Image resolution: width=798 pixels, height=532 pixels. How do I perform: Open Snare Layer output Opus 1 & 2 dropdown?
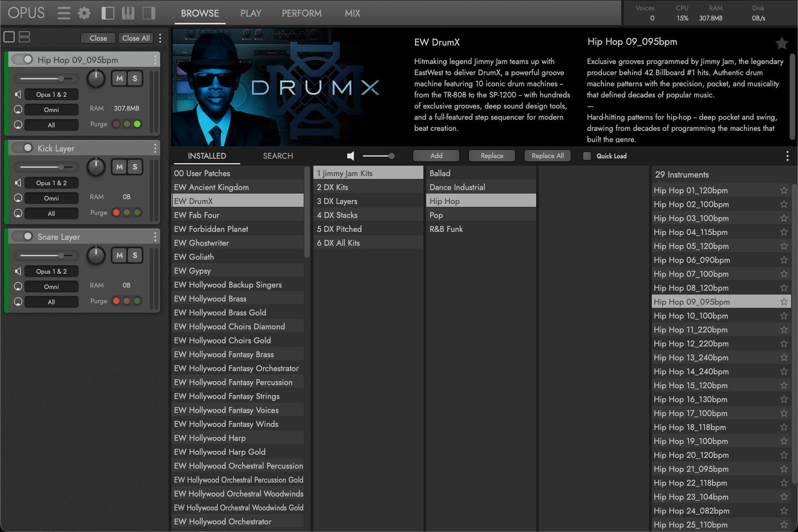(51, 271)
